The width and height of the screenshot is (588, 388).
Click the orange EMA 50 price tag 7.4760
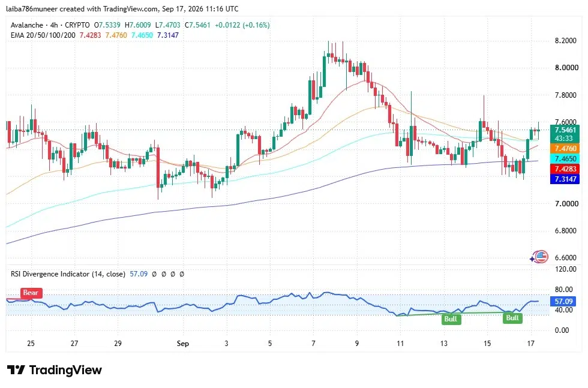coord(565,149)
